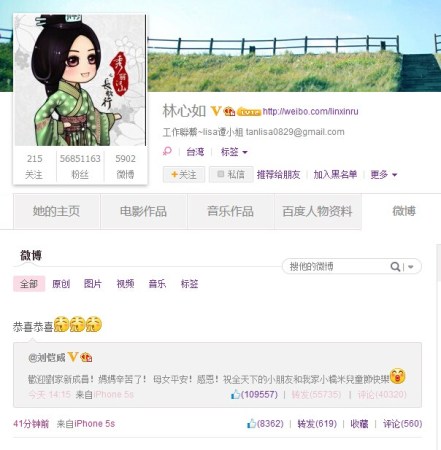Click the surprised emoji in reposted message
Screen dimensions: 441x450
click(x=397, y=376)
